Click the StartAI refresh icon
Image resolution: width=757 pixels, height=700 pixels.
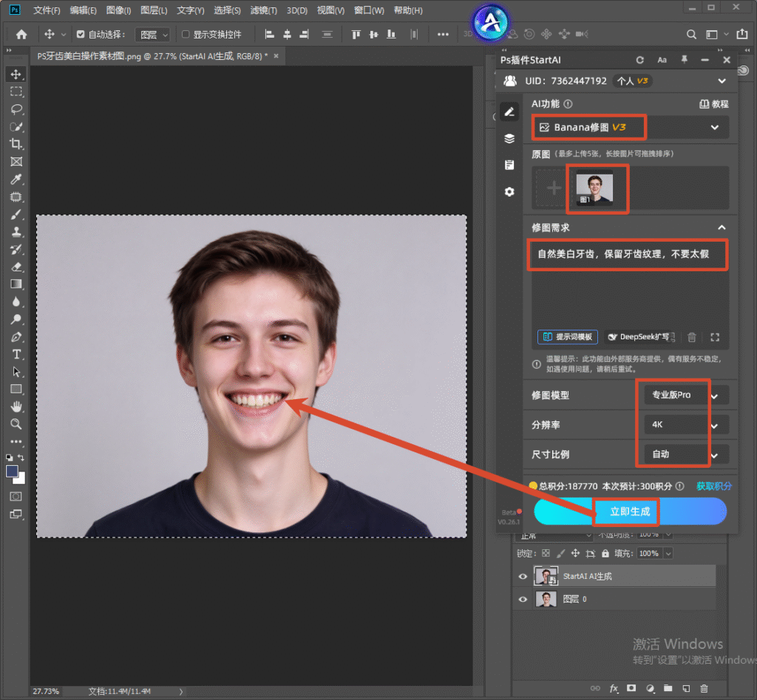(x=639, y=60)
